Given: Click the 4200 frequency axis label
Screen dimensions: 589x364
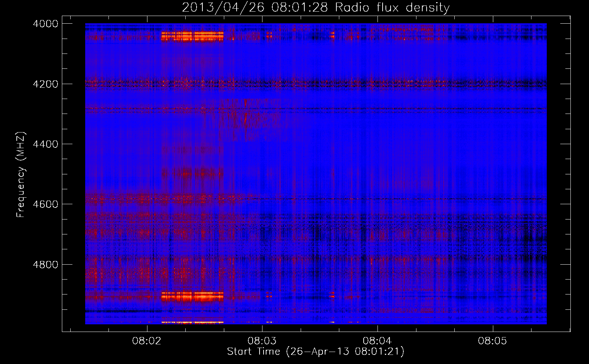Looking at the screenshot, I should (46, 84).
